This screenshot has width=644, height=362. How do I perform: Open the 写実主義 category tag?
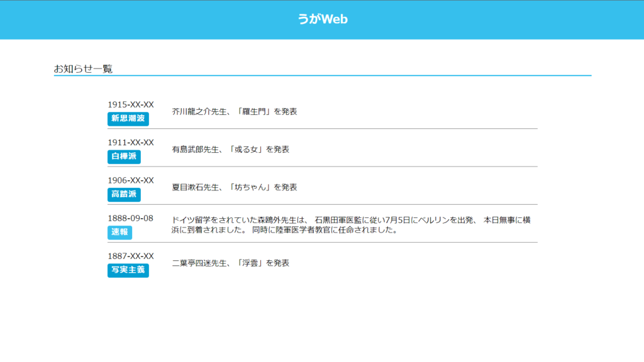point(128,270)
